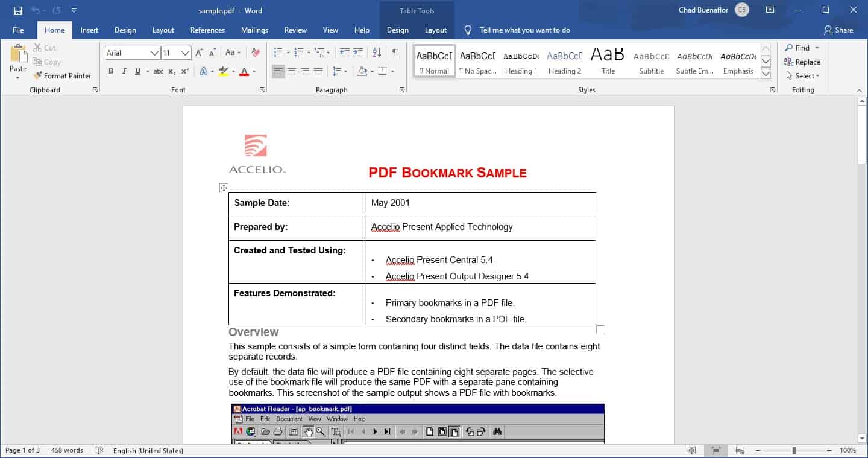This screenshot has width=868, height=458.
Task: Activate the Format Painter
Action: click(x=63, y=75)
